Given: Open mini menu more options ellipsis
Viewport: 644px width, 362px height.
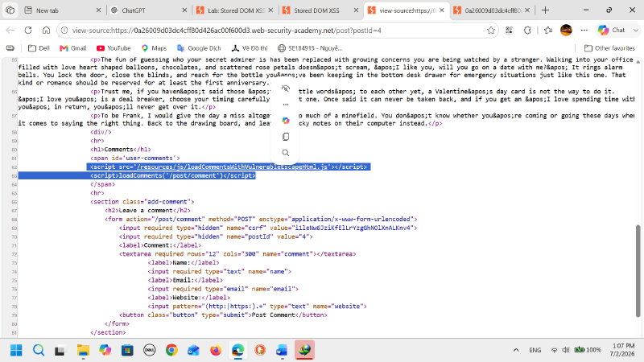Looking at the screenshot, I should [286, 105].
